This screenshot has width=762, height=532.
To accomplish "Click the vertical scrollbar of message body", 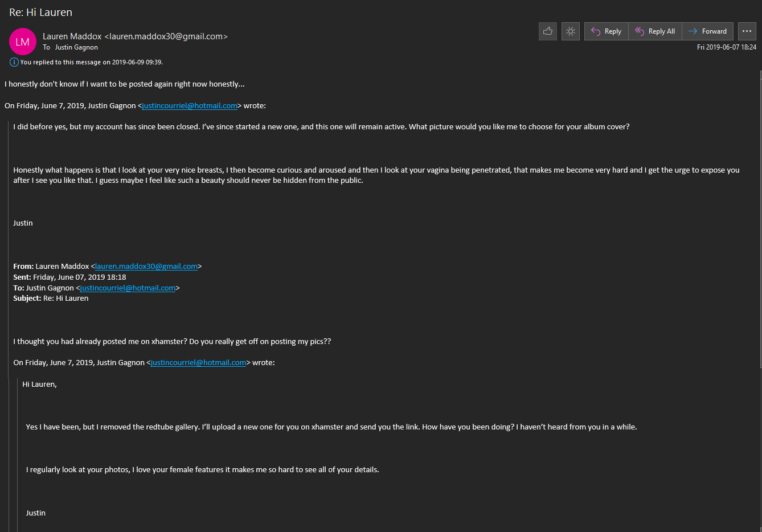I will pos(760,228).
